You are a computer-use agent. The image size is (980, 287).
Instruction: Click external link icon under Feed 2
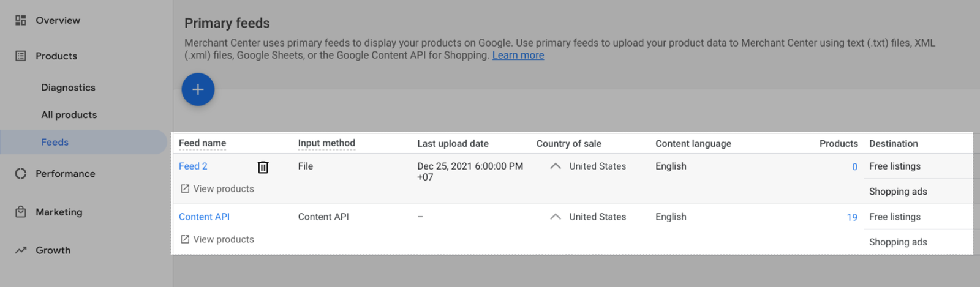point(185,188)
